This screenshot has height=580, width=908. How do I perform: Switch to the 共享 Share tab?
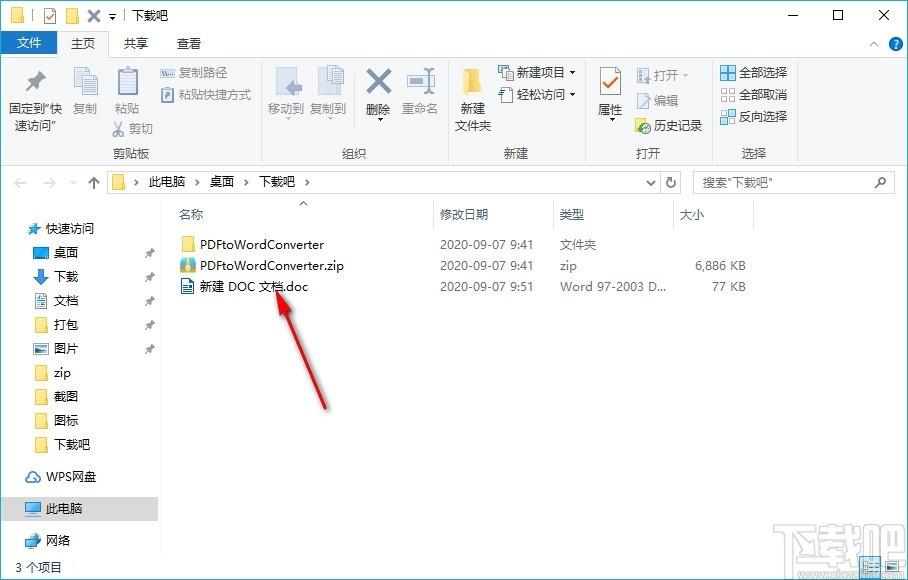pyautogui.click(x=136, y=43)
